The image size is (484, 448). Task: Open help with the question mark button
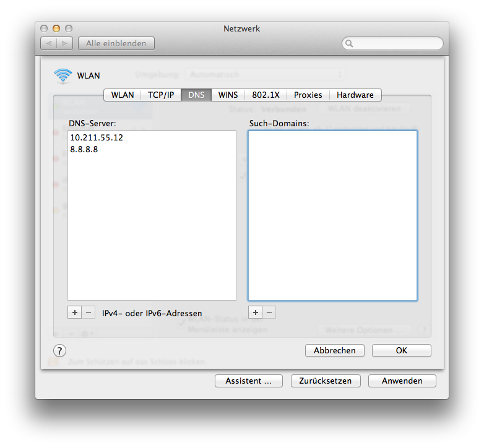(59, 351)
